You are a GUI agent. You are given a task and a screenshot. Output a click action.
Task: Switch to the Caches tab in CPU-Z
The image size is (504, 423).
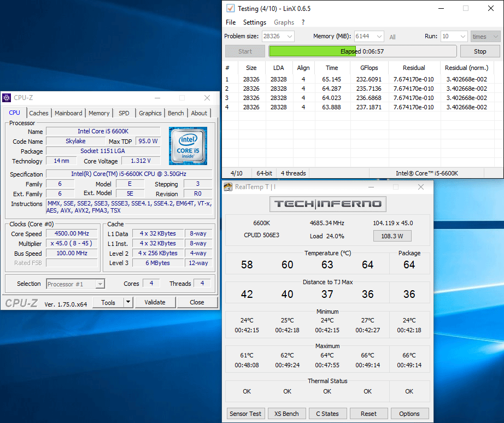click(x=39, y=113)
